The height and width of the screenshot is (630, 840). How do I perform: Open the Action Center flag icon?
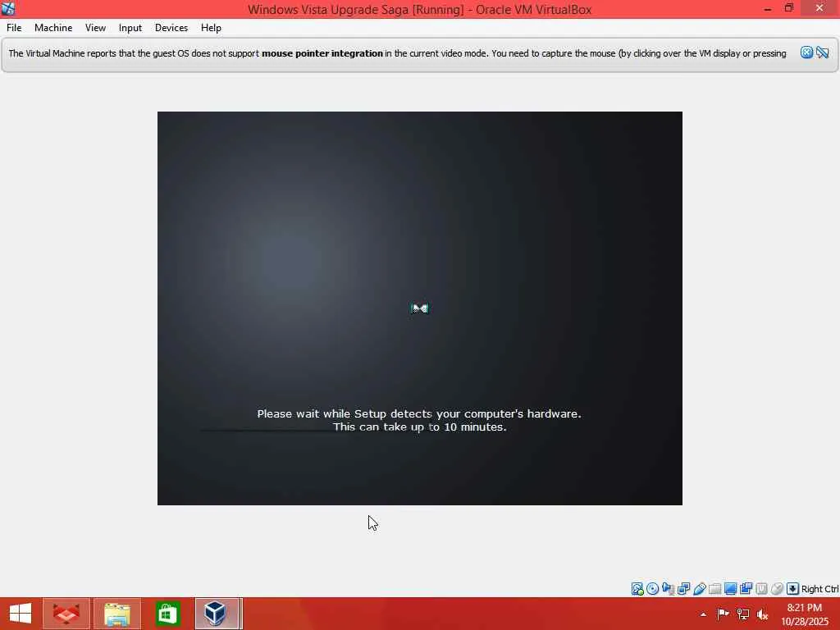tap(723, 614)
